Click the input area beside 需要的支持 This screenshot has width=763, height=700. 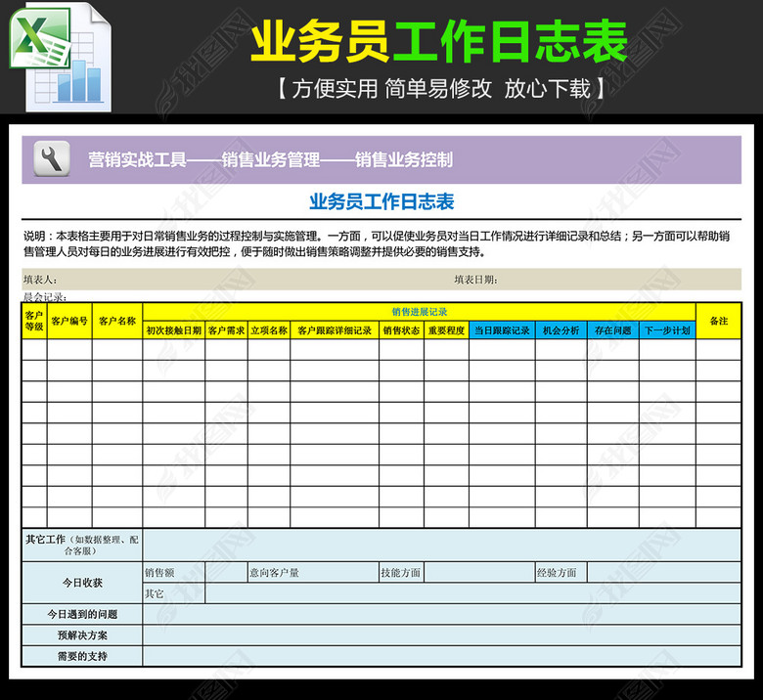pos(442,656)
